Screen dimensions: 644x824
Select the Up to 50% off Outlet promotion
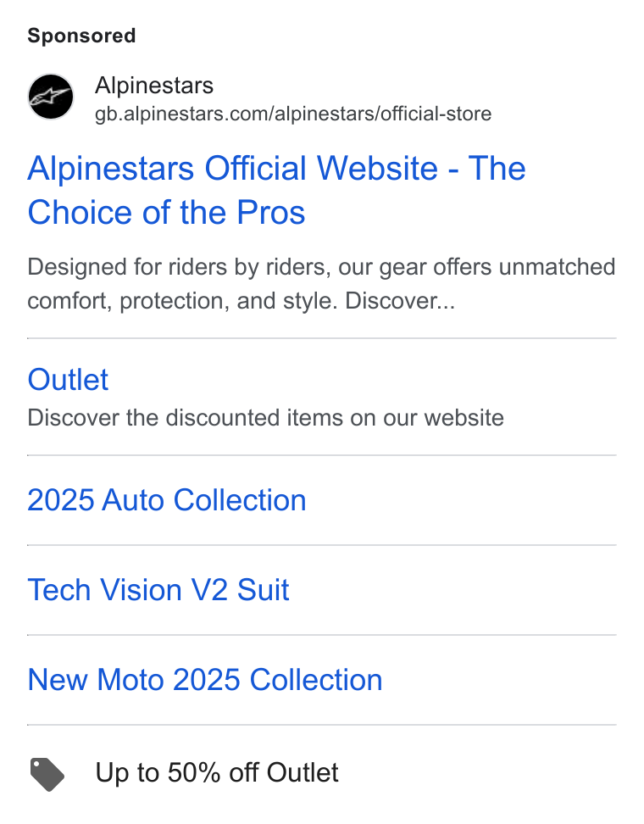click(x=216, y=773)
